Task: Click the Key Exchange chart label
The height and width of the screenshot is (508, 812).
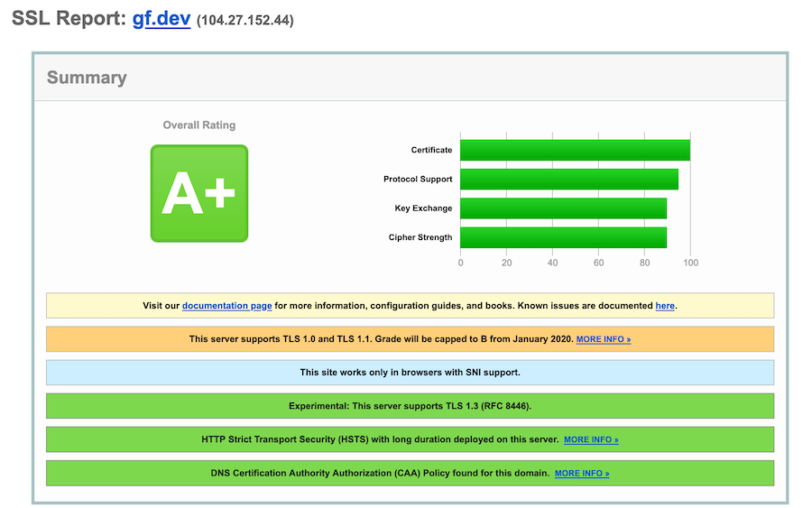Action: pos(423,208)
